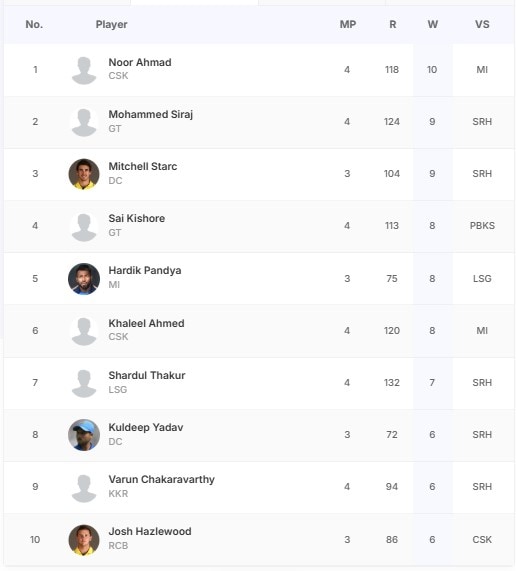The image size is (516, 571).
Task: Click the No. column header
Action: coord(34,24)
